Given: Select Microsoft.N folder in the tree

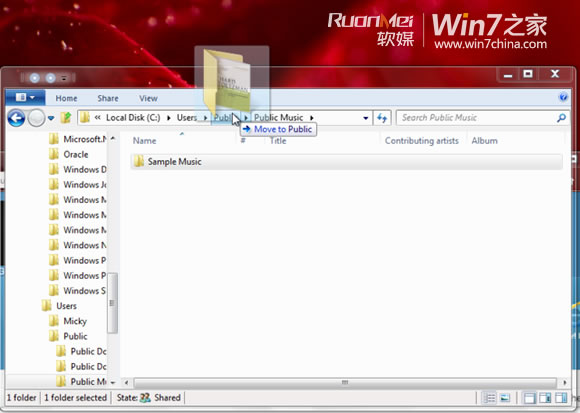Looking at the screenshot, I should coord(78,139).
